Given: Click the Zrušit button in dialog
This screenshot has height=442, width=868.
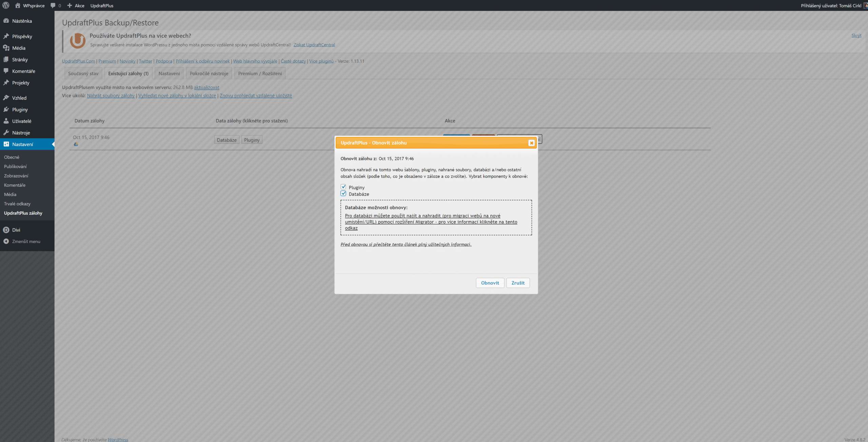Looking at the screenshot, I should click(x=518, y=283).
